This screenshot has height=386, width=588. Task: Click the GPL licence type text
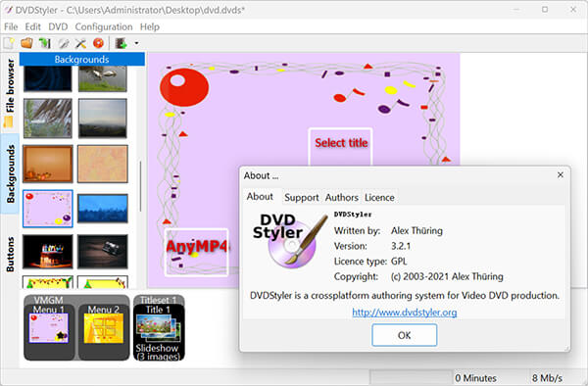[x=399, y=262]
